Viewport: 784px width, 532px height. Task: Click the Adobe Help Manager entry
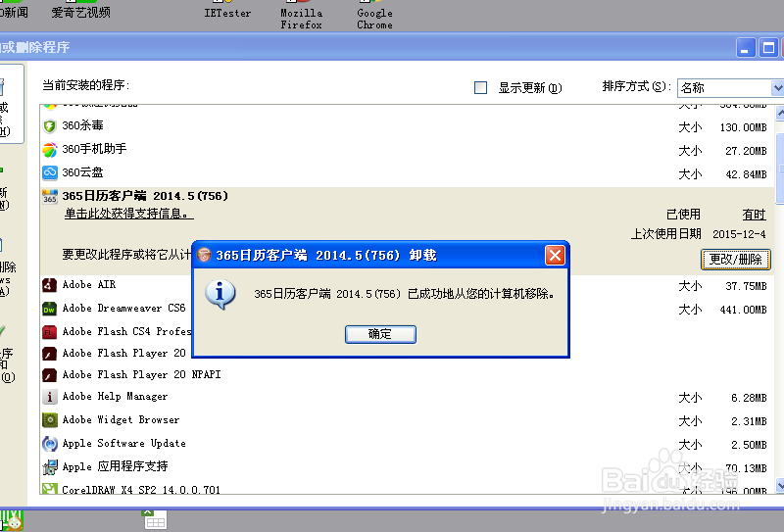click(x=115, y=397)
